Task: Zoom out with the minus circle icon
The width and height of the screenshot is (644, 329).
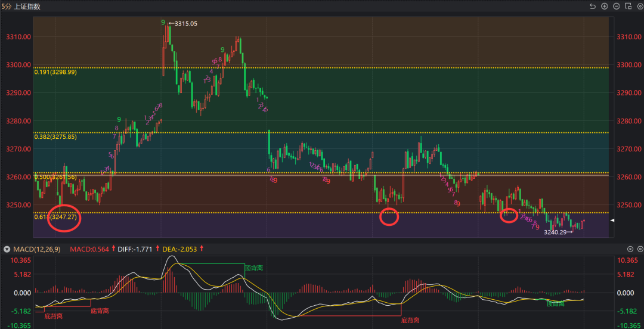Action: [616, 7]
